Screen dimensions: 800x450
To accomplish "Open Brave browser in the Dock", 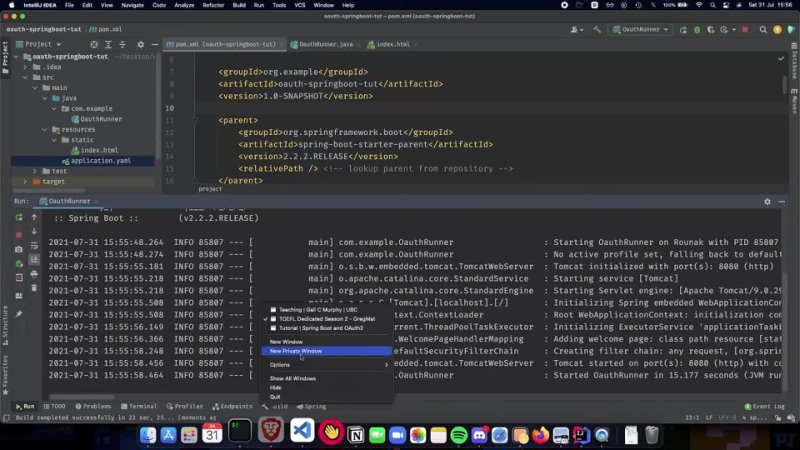I will 270,430.
